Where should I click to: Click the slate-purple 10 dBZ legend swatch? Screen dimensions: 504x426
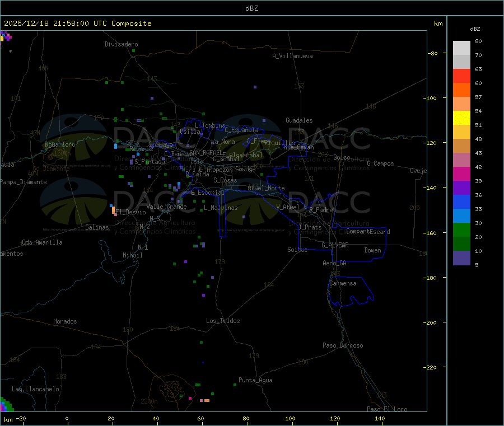click(x=461, y=258)
